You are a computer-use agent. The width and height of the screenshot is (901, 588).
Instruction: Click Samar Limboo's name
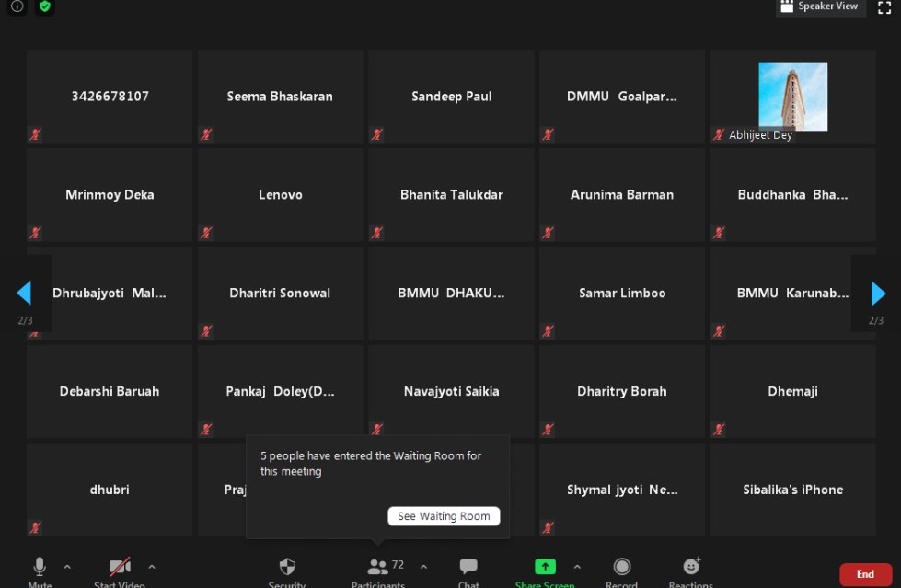[622, 294]
